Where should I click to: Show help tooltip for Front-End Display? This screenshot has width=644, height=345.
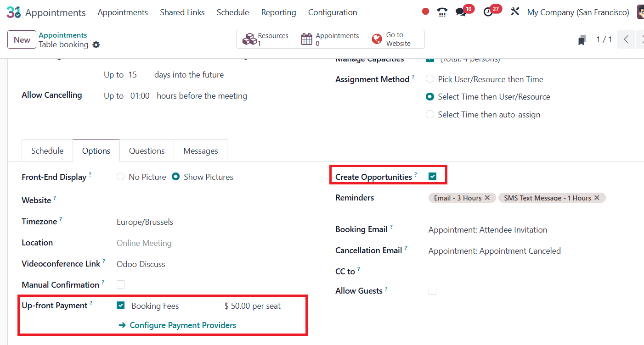pyautogui.click(x=90, y=174)
